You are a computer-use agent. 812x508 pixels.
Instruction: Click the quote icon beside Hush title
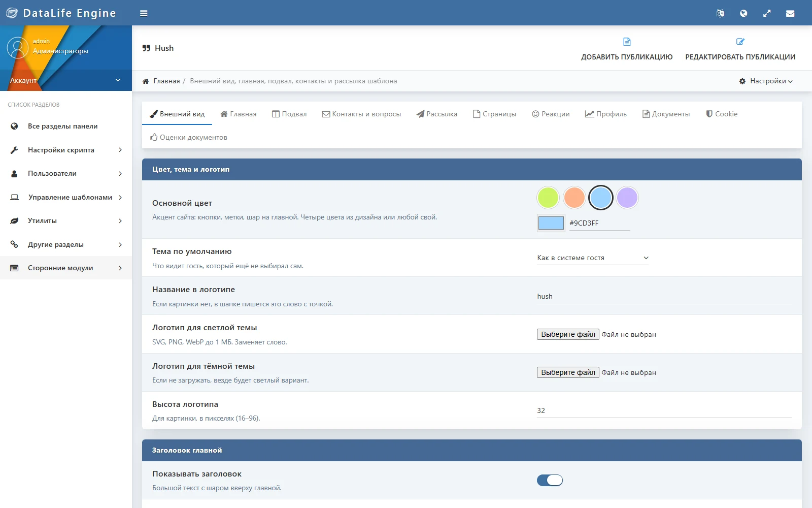(146, 48)
